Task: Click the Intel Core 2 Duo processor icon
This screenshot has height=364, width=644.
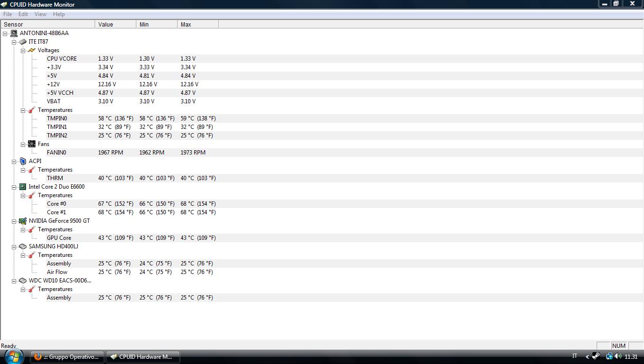Action: click(23, 187)
